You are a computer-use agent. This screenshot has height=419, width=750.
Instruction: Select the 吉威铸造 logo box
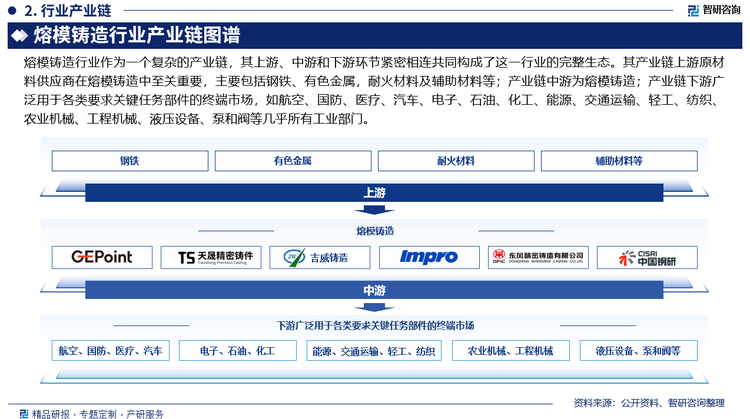(320, 257)
